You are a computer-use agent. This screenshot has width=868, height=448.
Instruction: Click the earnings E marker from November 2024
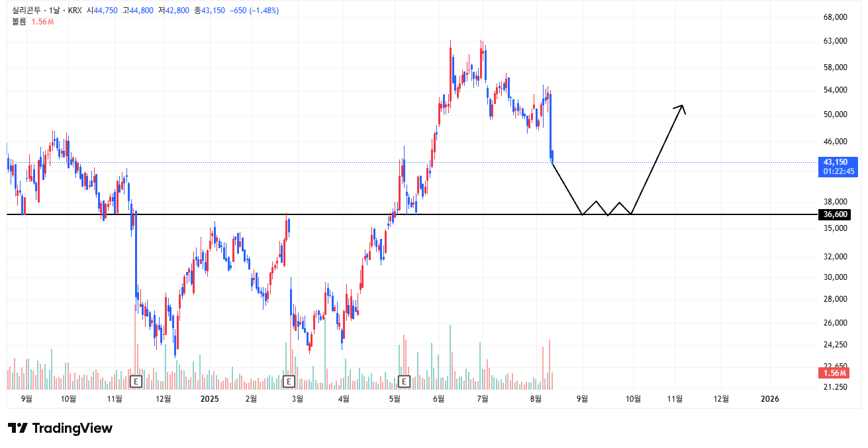pos(136,381)
